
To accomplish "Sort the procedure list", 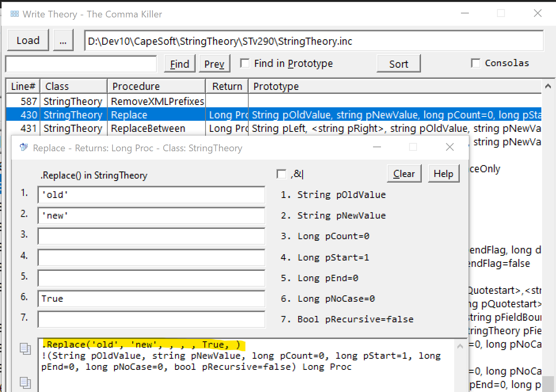I will coord(398,64).
